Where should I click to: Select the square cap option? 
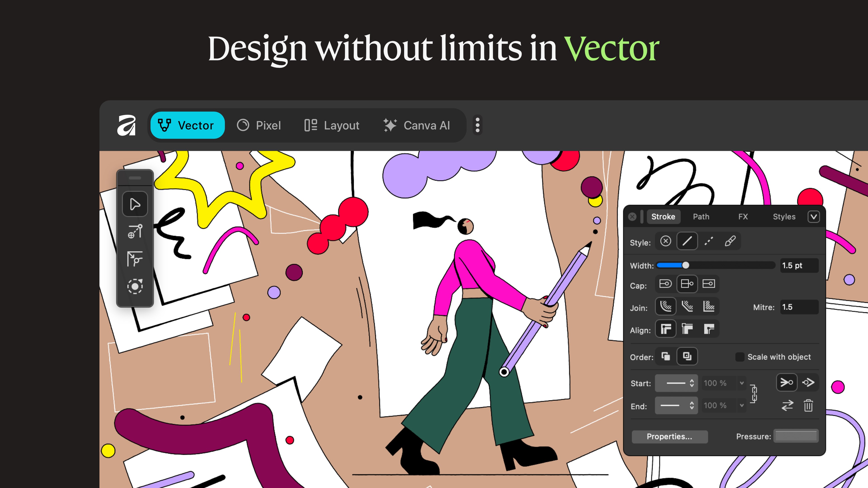coord(709,284)
